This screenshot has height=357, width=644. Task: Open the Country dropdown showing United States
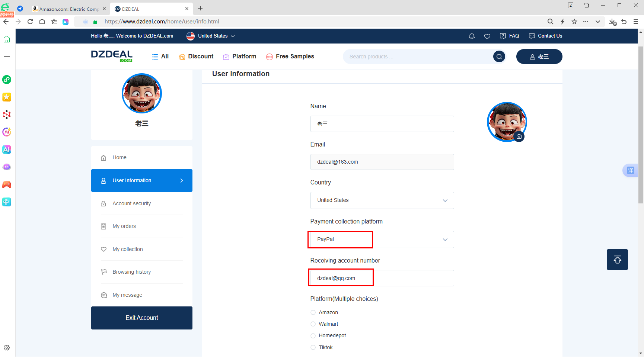tap(382, 200)
